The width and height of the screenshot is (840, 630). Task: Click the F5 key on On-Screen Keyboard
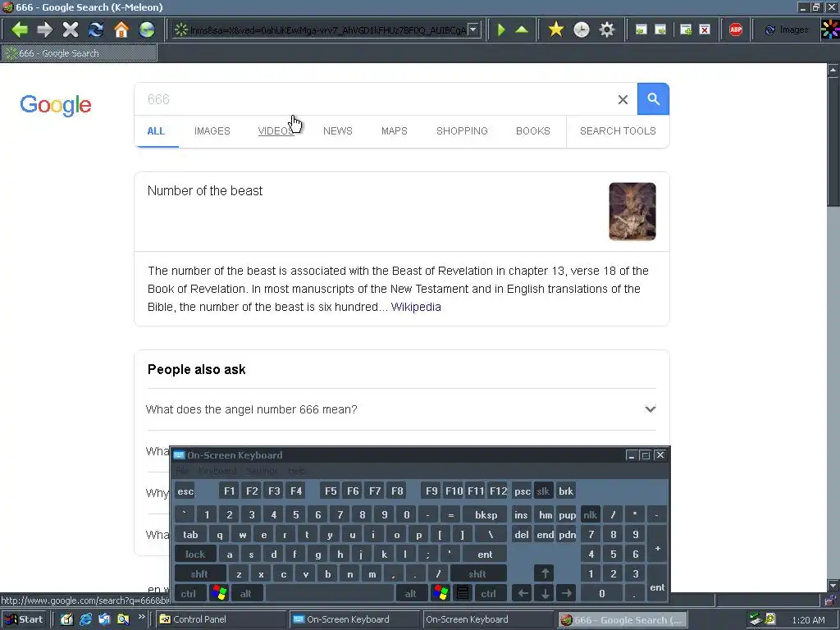tap(331, 491)
